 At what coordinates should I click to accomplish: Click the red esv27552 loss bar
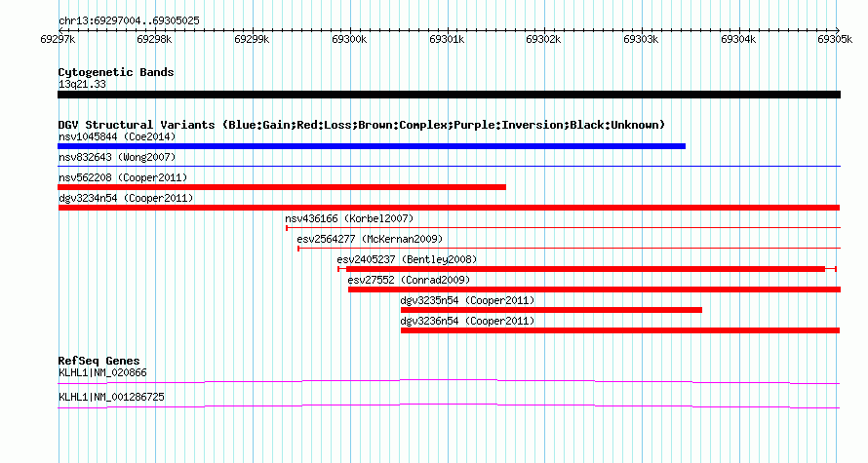click(594, 289)
